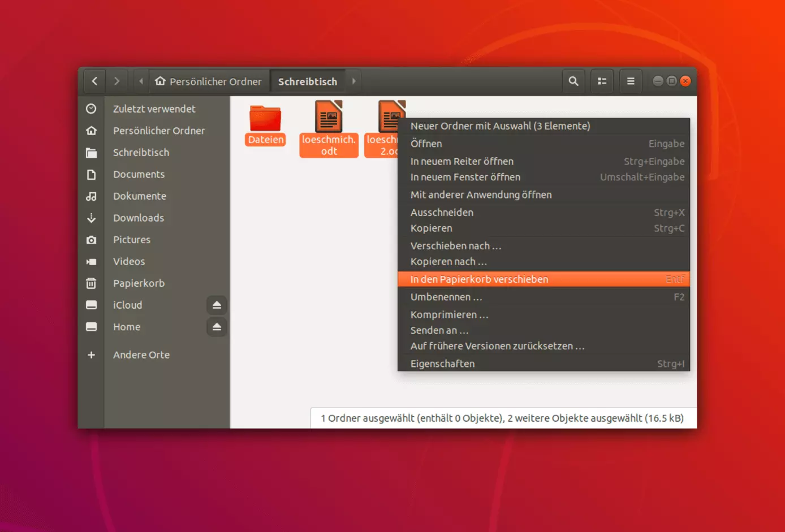Click the Downloads arrow icon in sidebar

91,218
